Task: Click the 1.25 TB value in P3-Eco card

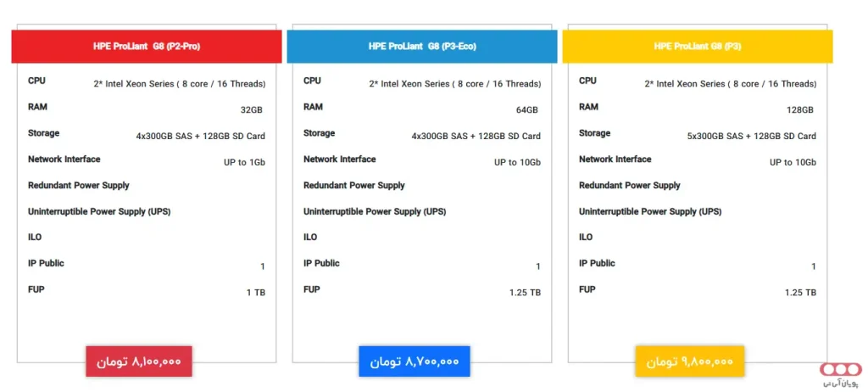Action: (x=526, y=293)
